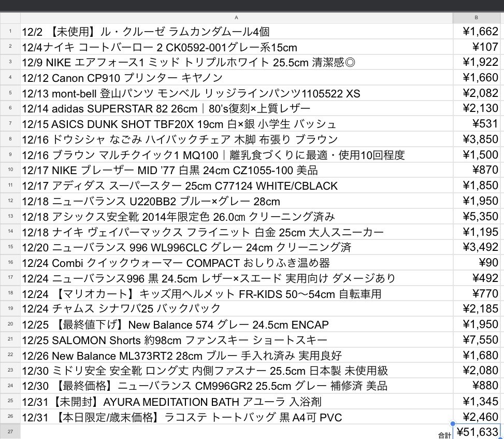This screenshot has width=504, height=439.
Task: Select price cell ¥870
Action: pyautogui.click(x=477, y=170)
